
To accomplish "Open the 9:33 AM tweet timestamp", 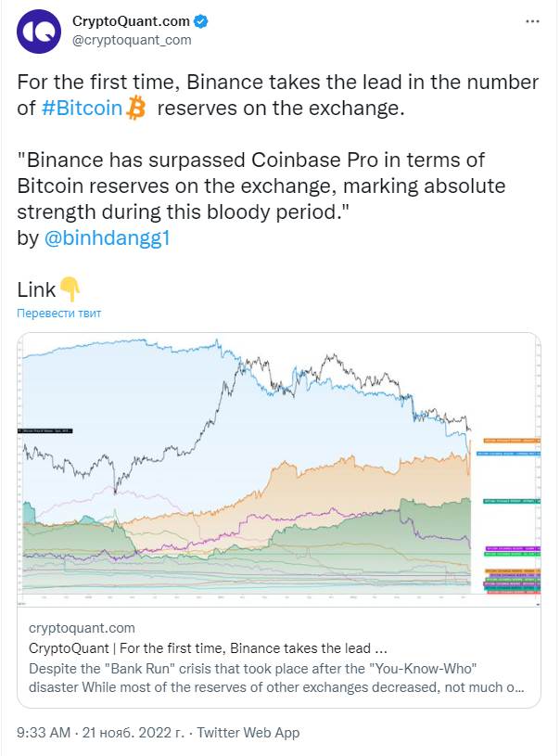I will pos(44,733).
